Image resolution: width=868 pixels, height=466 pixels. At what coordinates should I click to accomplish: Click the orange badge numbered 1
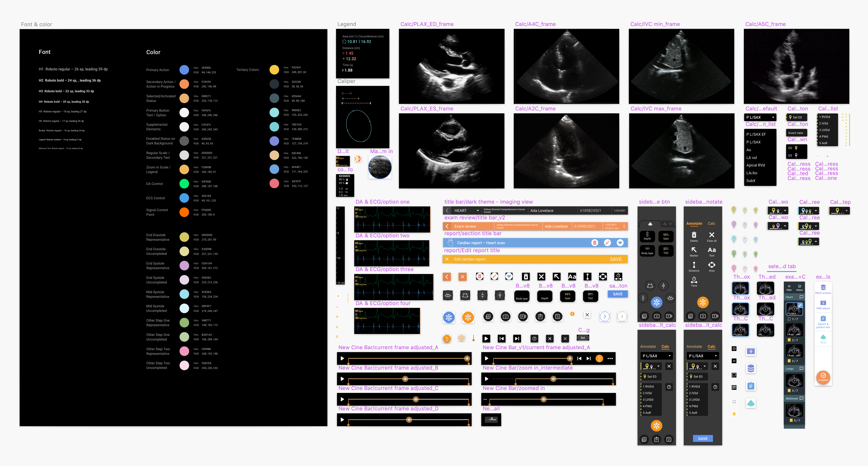pos(572,314)
